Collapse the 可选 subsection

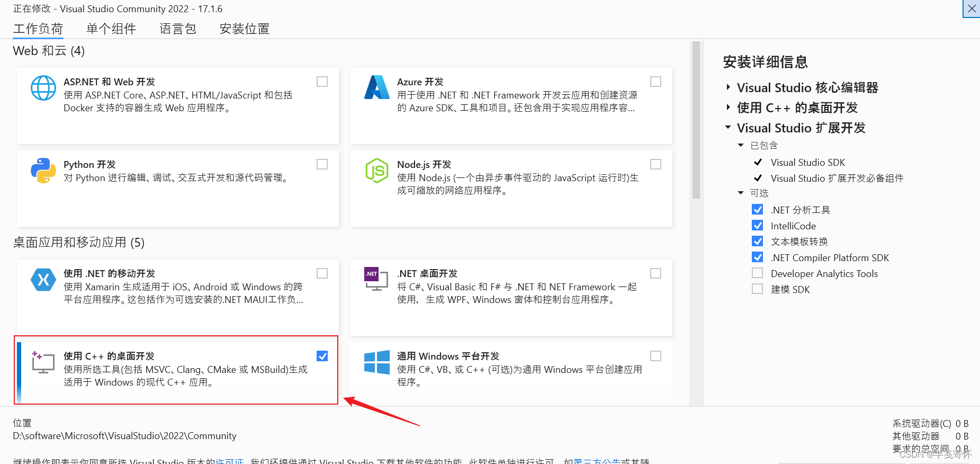(741, 193)
